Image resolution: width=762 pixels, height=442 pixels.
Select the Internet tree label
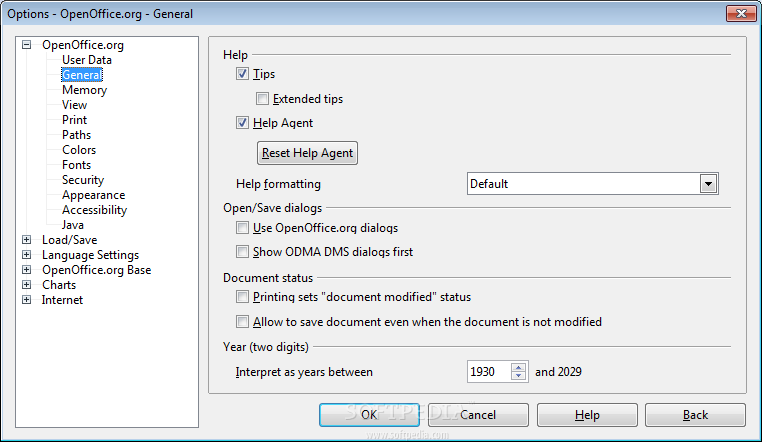62,300
